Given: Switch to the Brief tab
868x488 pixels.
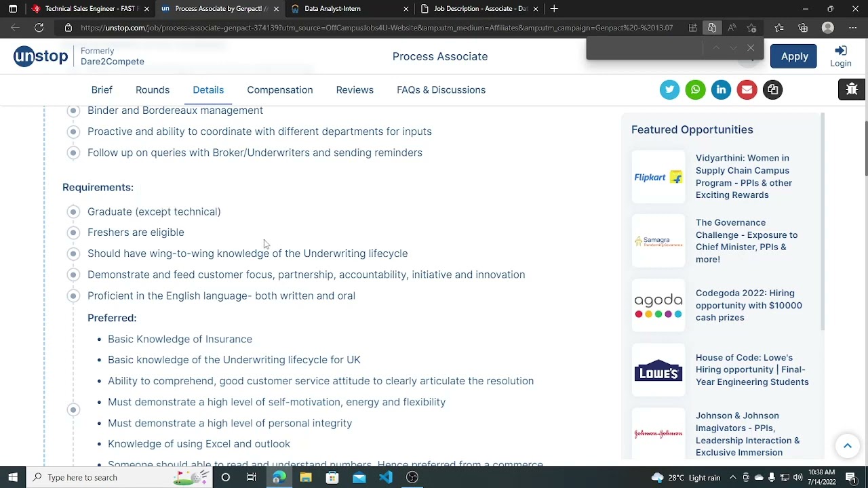Looking at the screenshot, I should 102,89.
